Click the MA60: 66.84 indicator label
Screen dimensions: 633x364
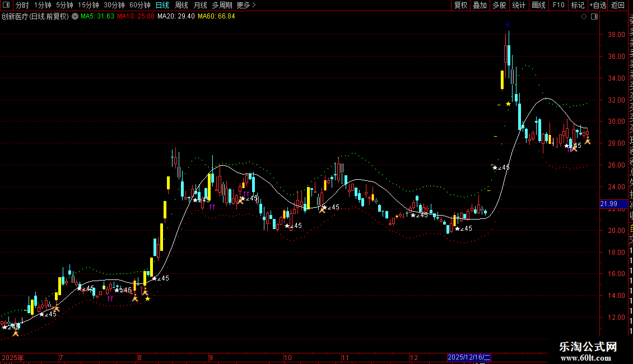click(x=216, y=17)
